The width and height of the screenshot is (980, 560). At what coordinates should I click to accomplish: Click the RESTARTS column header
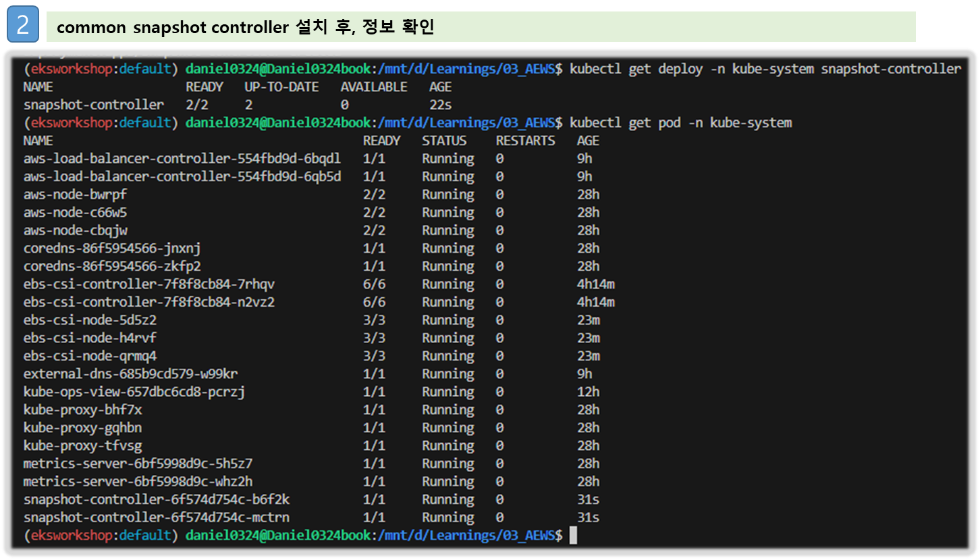pyautogui.click(x=526, y=141)
